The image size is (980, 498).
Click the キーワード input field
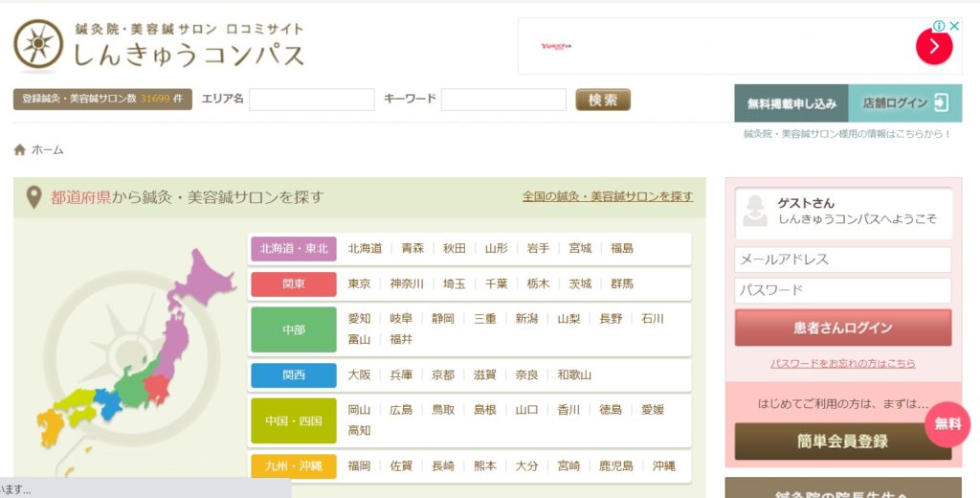pos(502,100)
